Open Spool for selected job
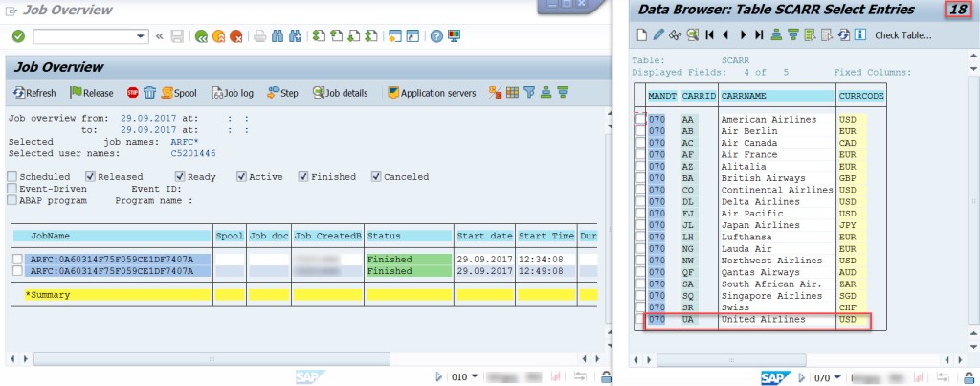 click(x=179, y=93)
